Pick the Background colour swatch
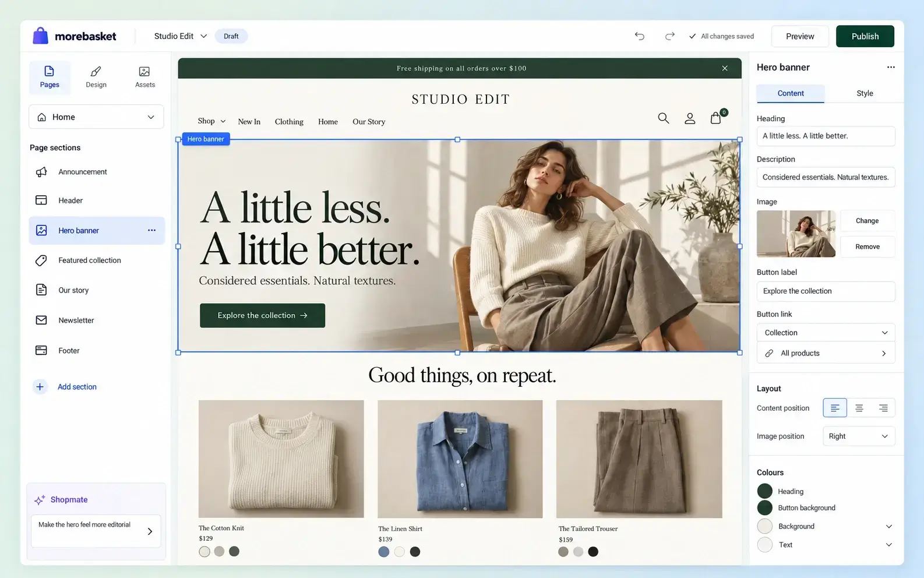This screenshot has height=578, width=924. coord(765,527)
